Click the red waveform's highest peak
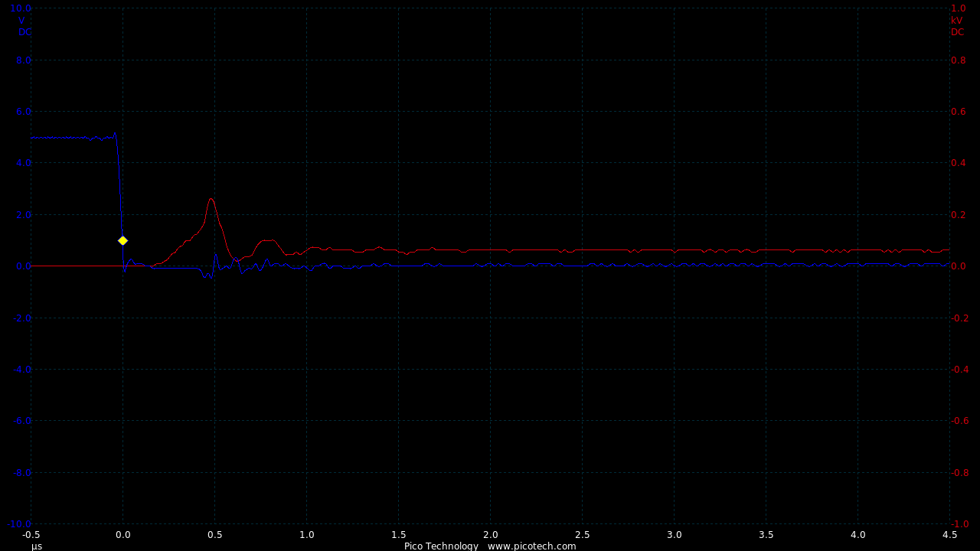 coord(211,200)
